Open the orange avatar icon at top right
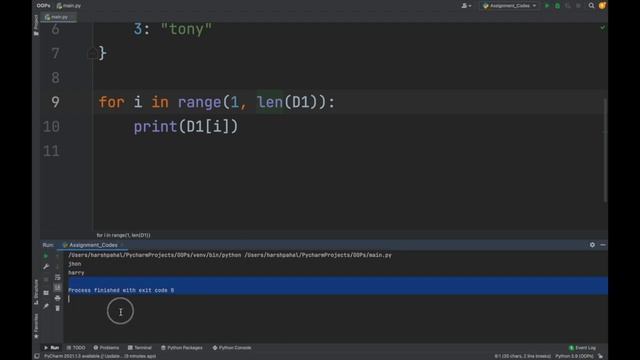Image resolution: width=640 pixels, height=360 pixels. coord(602,6)
